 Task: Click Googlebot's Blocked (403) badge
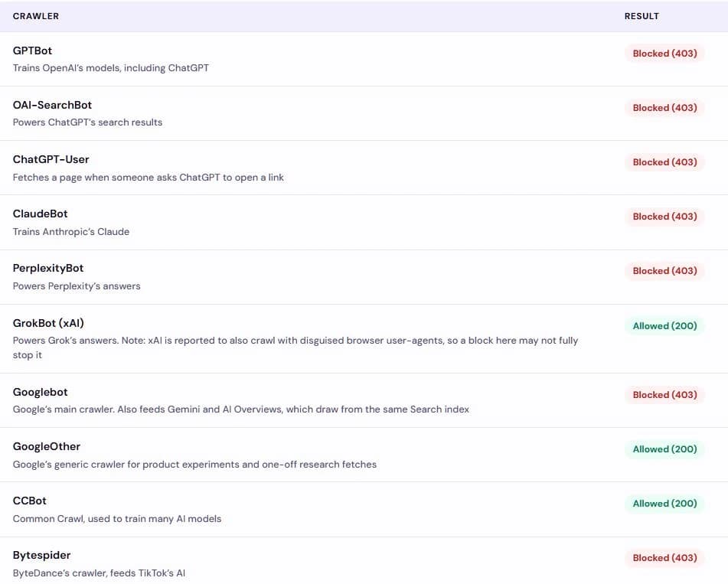click(x=664, y=395)
